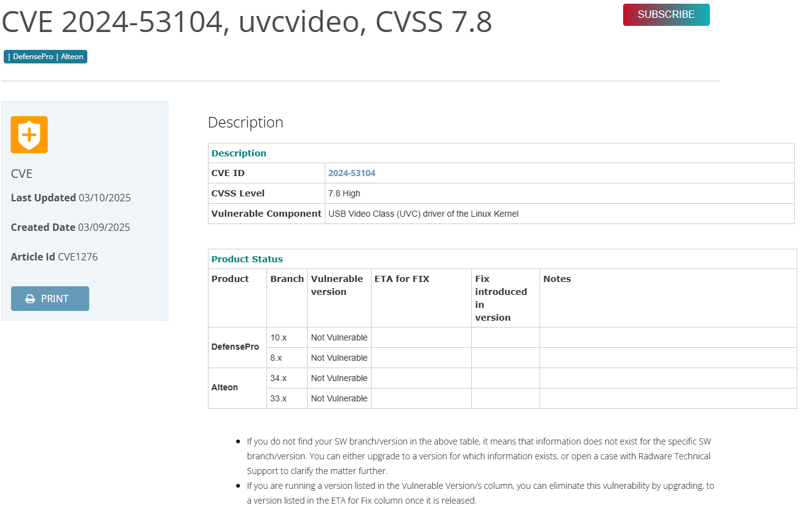Click Not Vulnerable in the 10.x row
This screenshot has width=812, height=519.
(x=340, y=337)
